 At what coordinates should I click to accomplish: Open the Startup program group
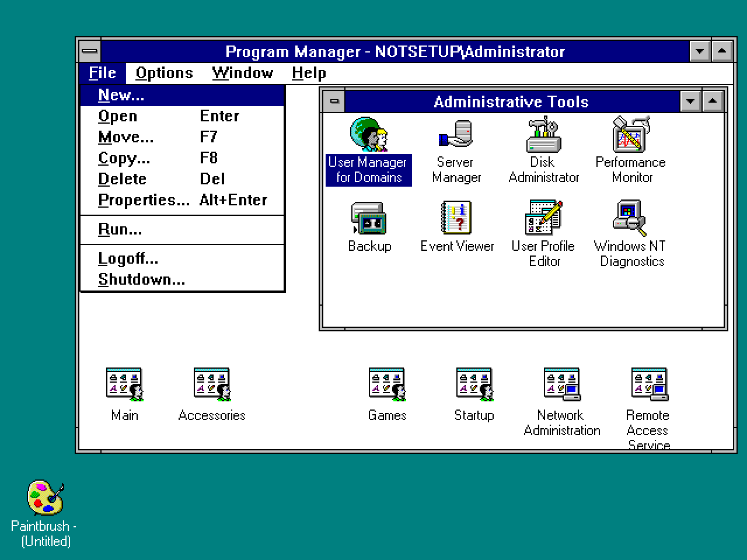474,384
